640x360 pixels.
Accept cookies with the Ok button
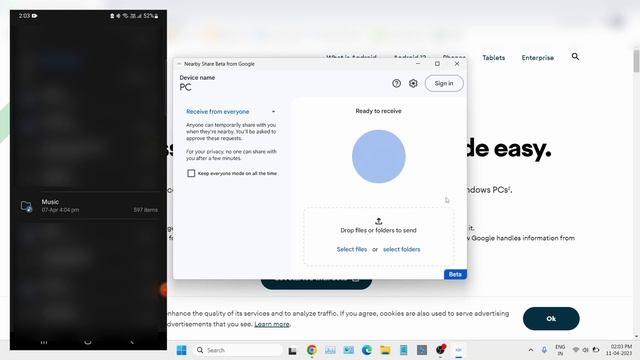551,318
